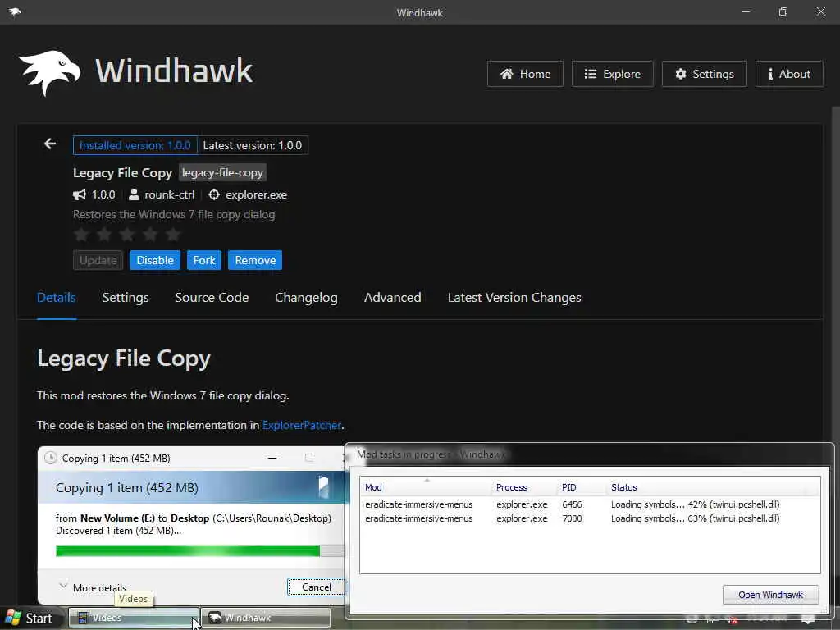Rate the mod with the first star
The height and width of the screenshot is (630, 840).
click(x=81, y=234)
